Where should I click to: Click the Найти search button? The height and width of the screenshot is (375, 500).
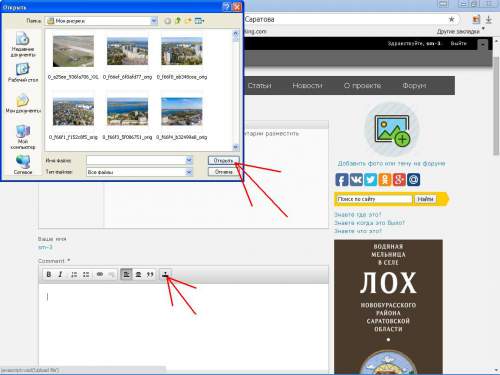425,199
